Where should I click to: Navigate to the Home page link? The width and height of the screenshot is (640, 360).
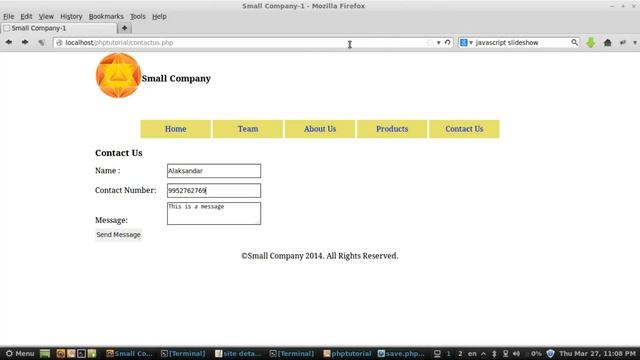[176, 129]
